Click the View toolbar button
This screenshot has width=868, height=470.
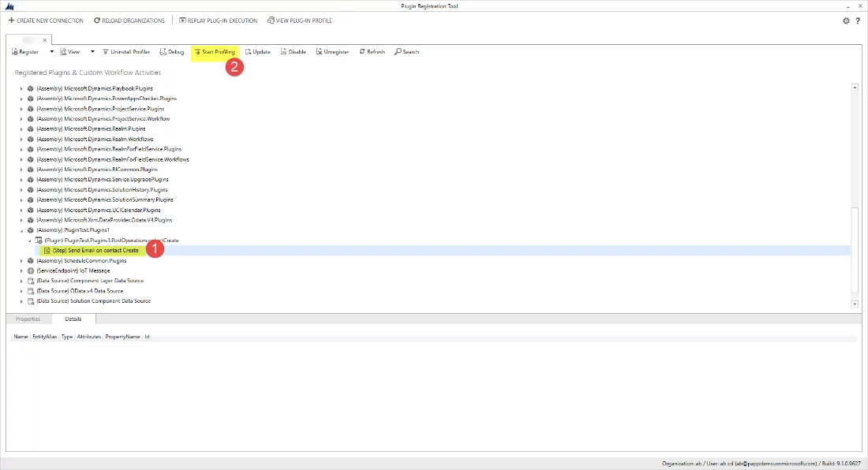coord(69,52)
